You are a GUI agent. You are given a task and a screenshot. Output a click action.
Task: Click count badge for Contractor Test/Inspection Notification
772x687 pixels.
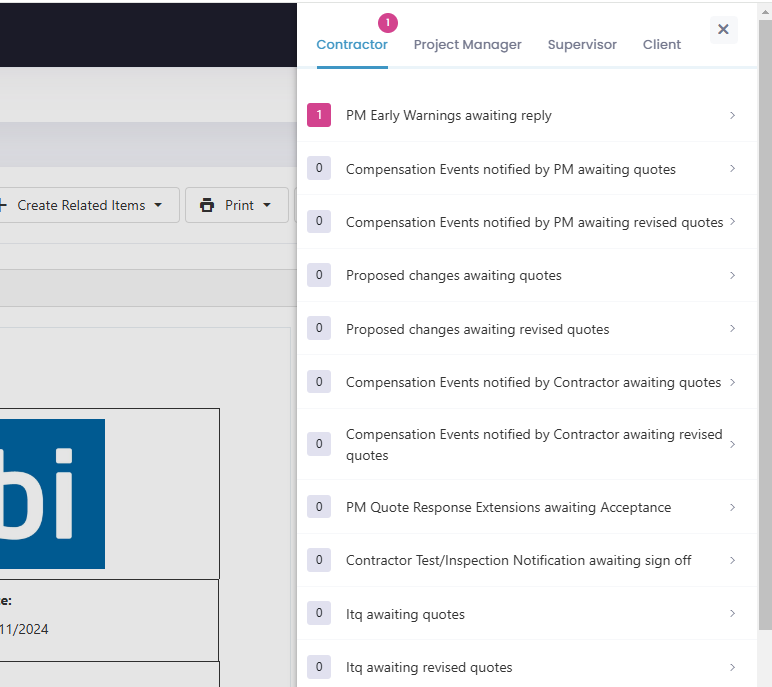click(319, 560)
